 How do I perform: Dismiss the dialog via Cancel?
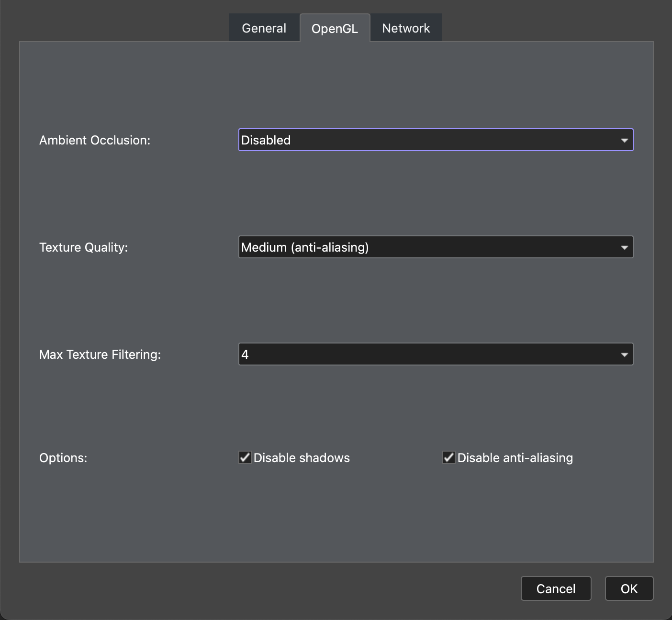556,588
